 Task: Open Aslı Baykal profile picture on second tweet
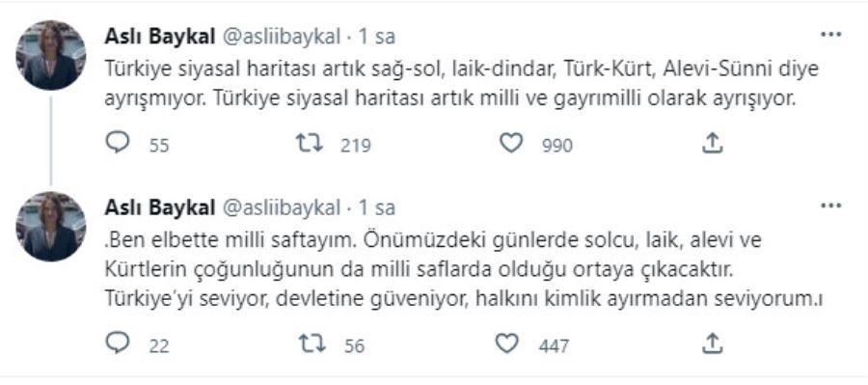point(51,227)
